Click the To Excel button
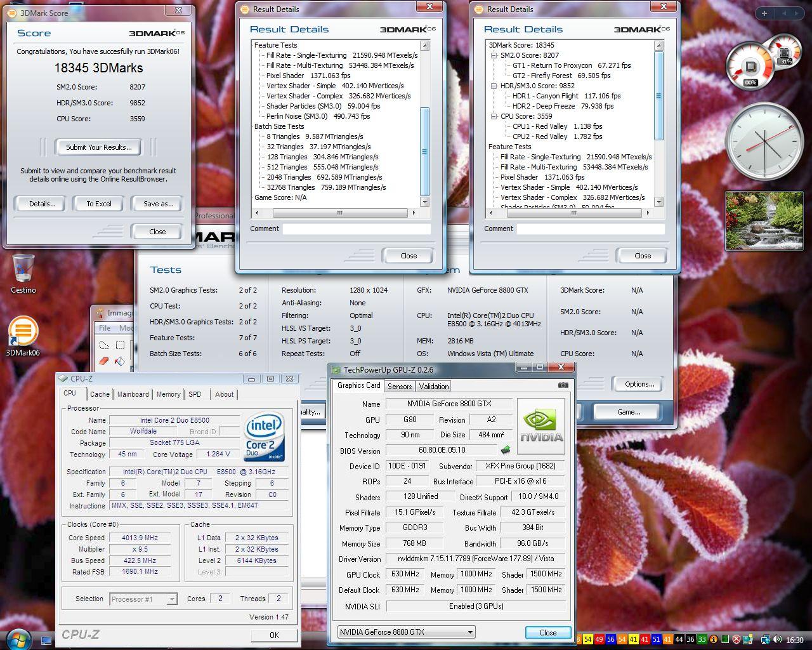This screenshot has width=812, height=650. coord(99,204)
